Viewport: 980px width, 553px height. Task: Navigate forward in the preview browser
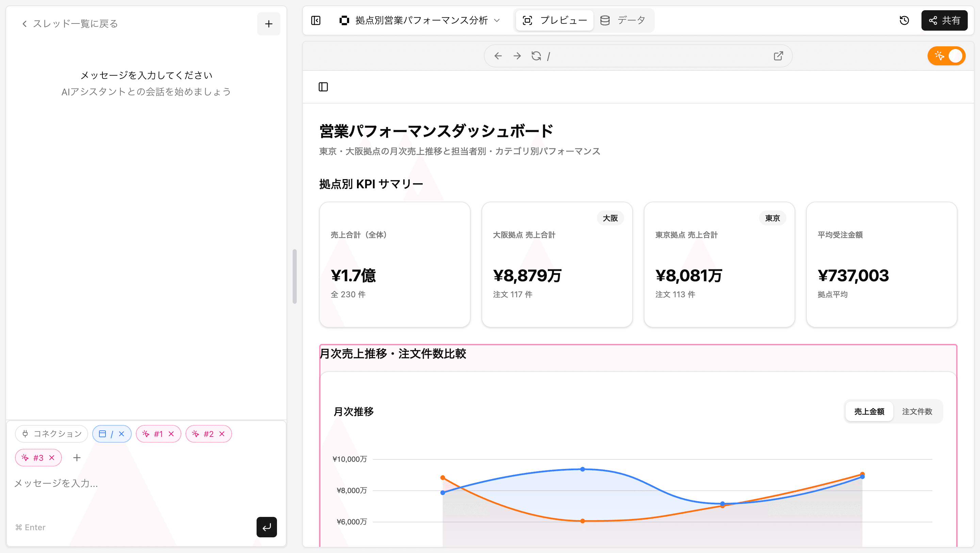pyautogui.click(x=517, y=56)
